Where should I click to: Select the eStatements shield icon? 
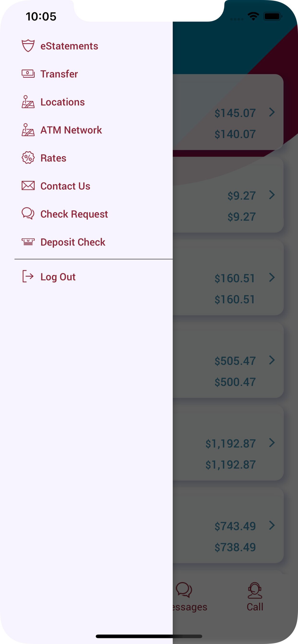pyautogui.click(x=28, y=46)
